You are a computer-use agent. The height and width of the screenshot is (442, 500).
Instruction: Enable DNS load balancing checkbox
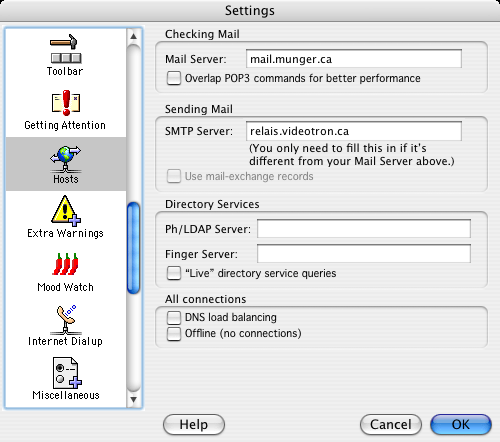pyautogui.click(x=174, y=317)
